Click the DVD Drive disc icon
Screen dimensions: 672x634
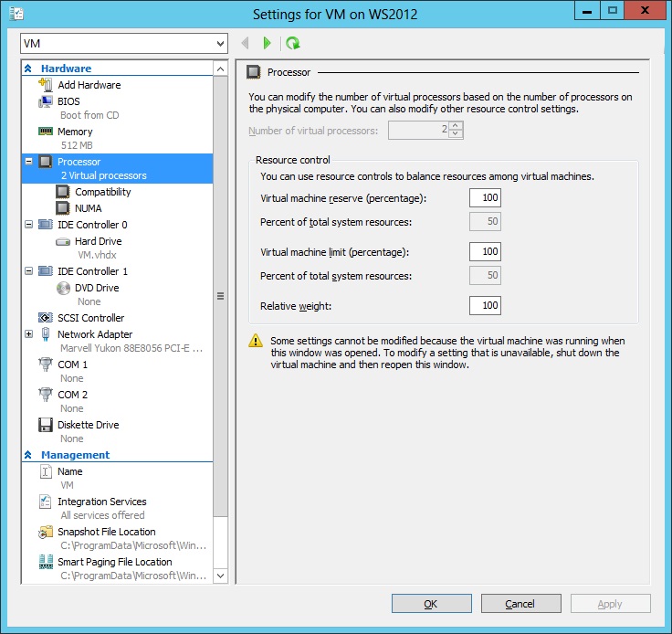pos(63,288)
